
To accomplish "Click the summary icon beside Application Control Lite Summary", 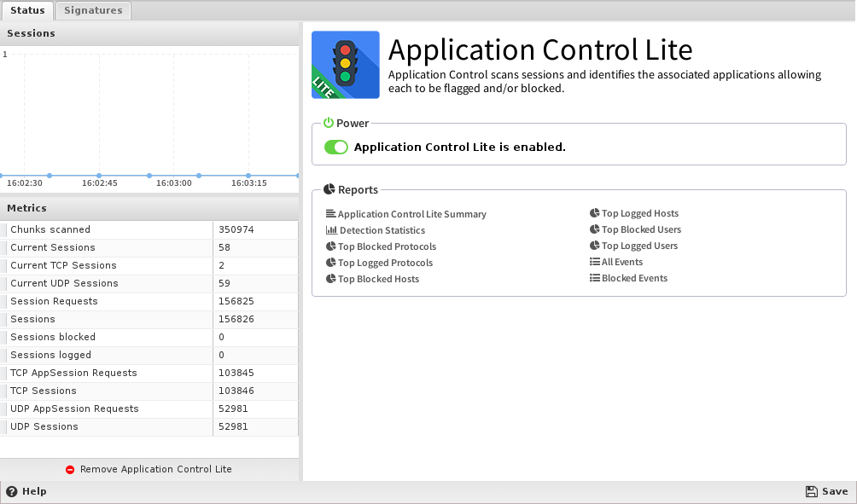I will click(x=330, y=213).
